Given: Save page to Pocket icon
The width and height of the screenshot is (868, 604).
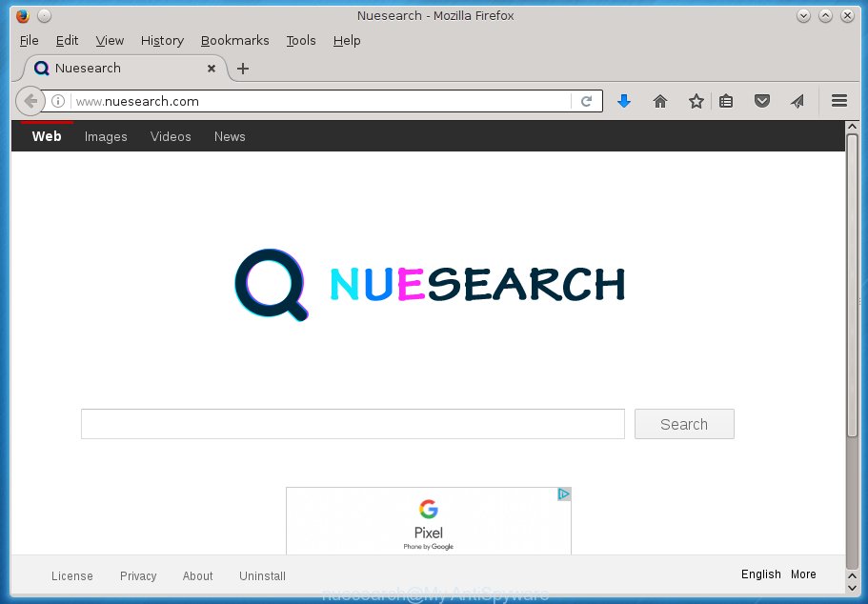Looking at the screenshot, I should click(x=762, y=101).
